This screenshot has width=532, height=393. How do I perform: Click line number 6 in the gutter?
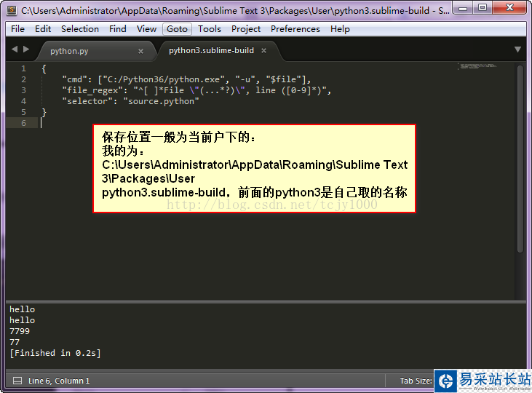[x=23, y=123]
